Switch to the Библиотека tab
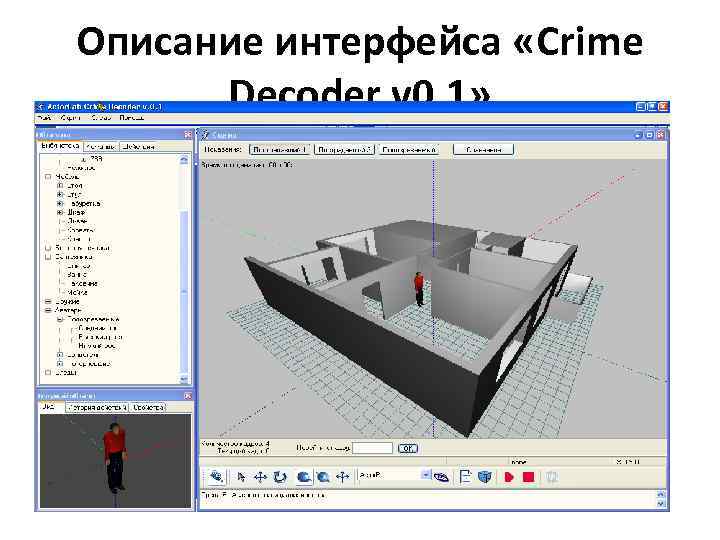720x540 pixels. 60,146
